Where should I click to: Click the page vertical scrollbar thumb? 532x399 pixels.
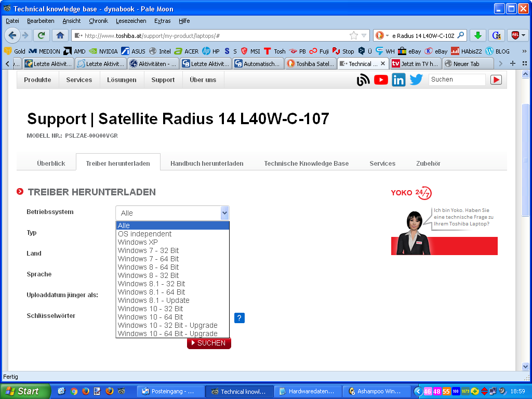[525, 159]
